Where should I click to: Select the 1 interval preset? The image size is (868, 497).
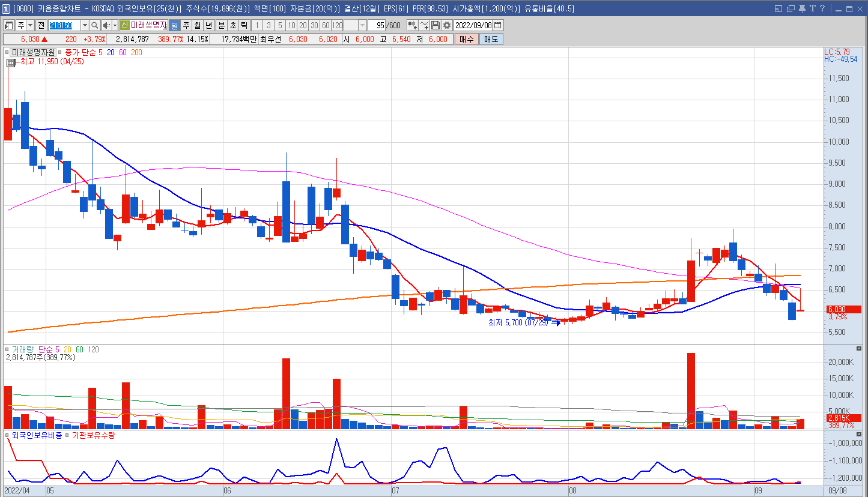[257, 25]
